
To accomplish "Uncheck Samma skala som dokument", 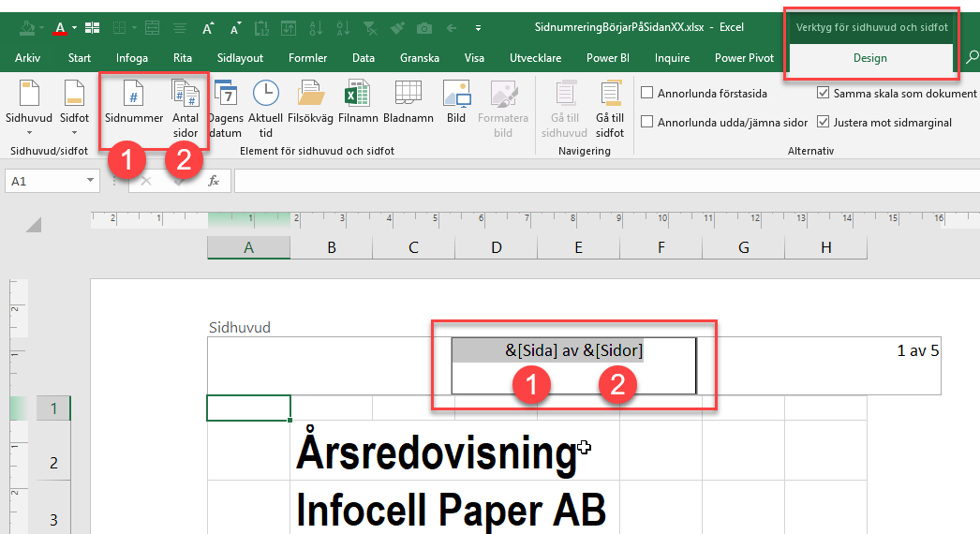I will pos(824,93).
